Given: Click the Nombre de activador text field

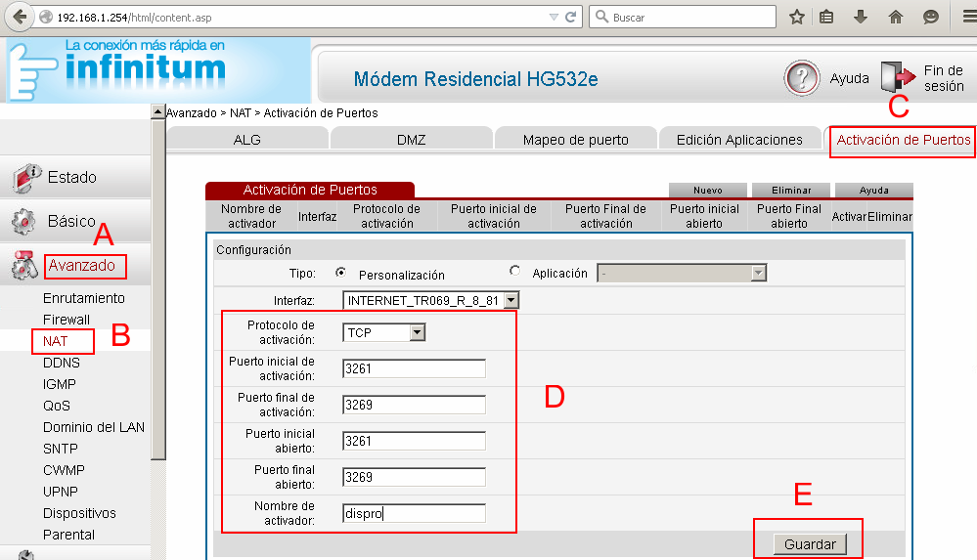Looking at the screenshot, I should pyautogui.click(x=414, y=513).
